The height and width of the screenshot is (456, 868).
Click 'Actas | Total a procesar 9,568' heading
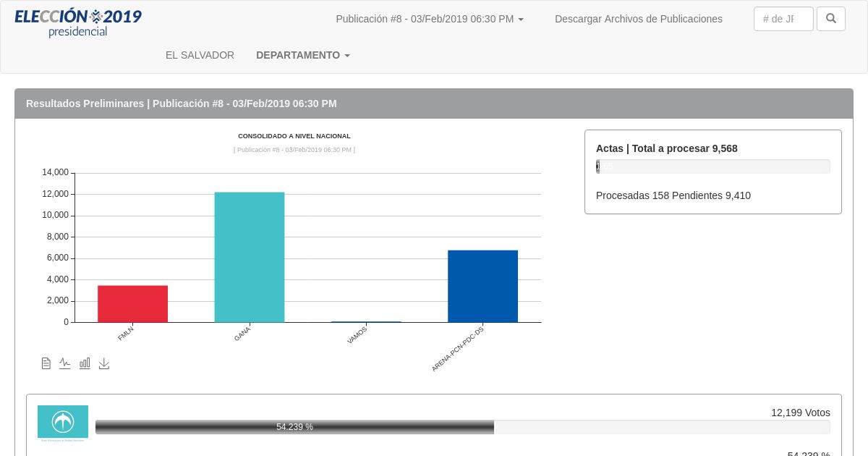pyautogui.click(x=667, y=148)
